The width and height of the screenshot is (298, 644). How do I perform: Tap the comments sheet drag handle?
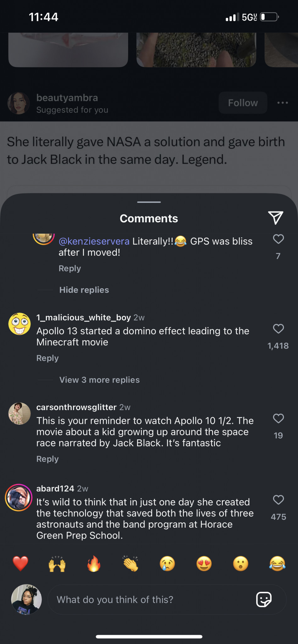click(149, 202)
